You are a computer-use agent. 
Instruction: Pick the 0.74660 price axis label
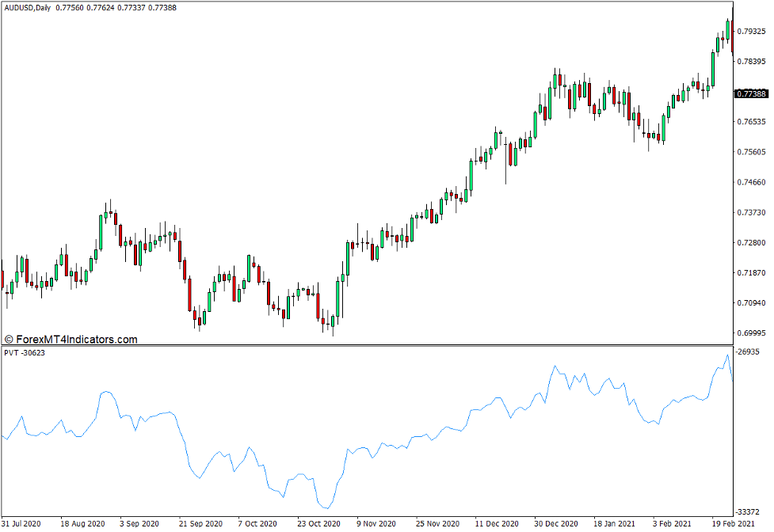pyautogui.click(x=753, y=182)
